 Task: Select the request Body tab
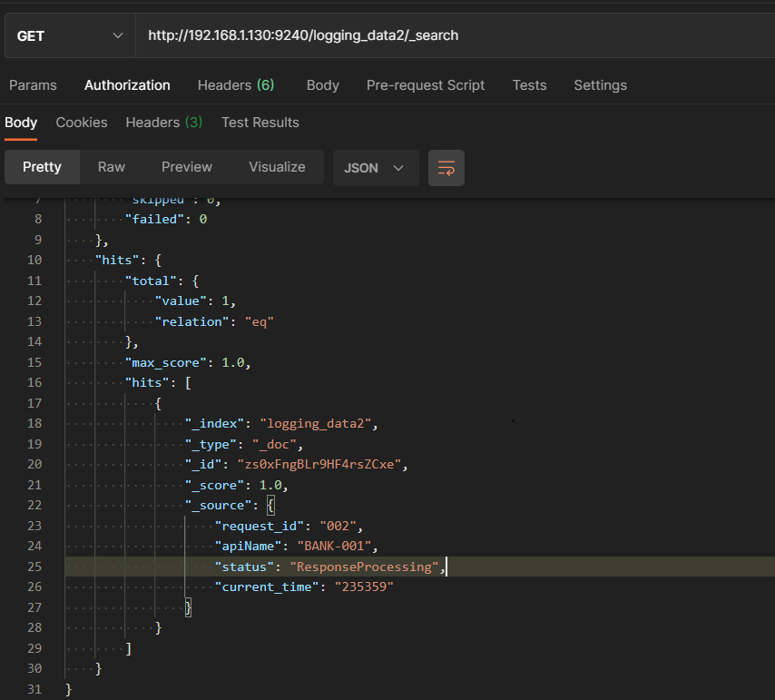[x=322, y=85]
